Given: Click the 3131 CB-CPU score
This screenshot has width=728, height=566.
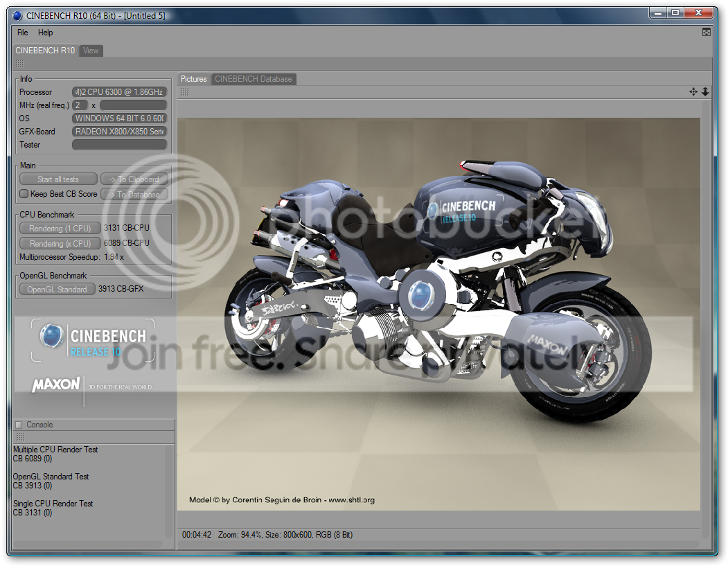Looking at the screenshot, I should tap(126, 228).
